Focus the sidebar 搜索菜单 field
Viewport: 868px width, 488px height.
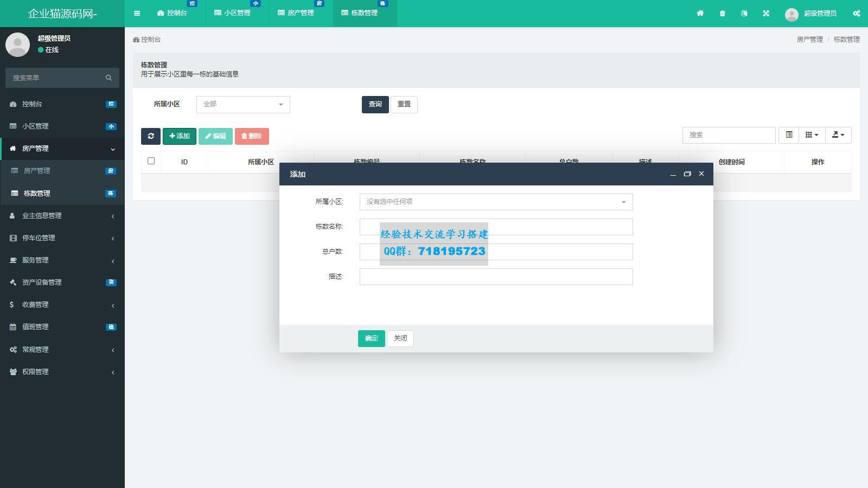click(62, 78)
